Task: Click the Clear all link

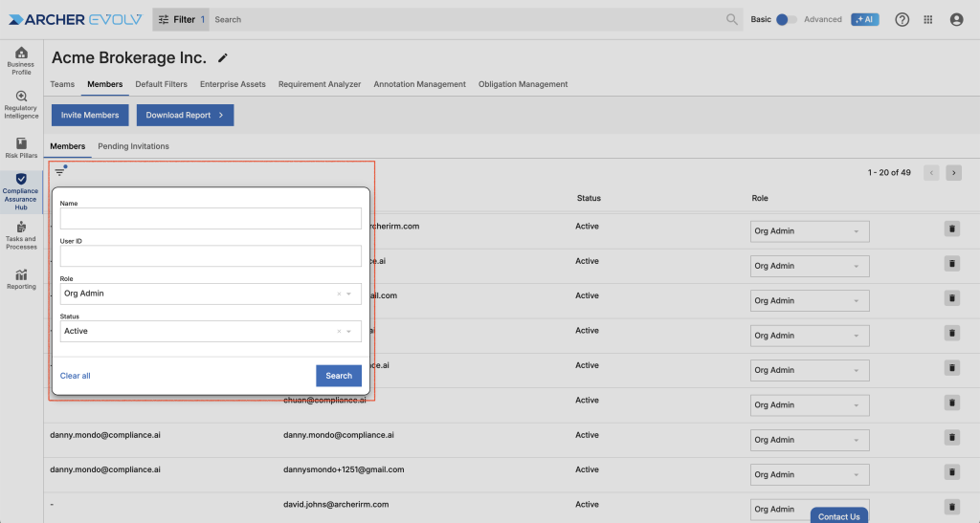Action: click(76, 376)
